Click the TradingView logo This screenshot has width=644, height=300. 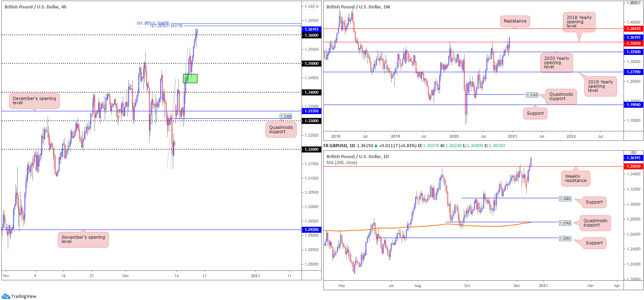[x=19, y=296]
